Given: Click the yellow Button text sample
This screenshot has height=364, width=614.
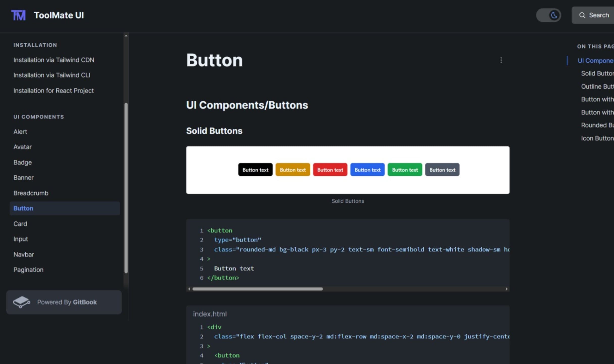Looking at the screenshot, I should pyautogui.click(x=293, y=170).
